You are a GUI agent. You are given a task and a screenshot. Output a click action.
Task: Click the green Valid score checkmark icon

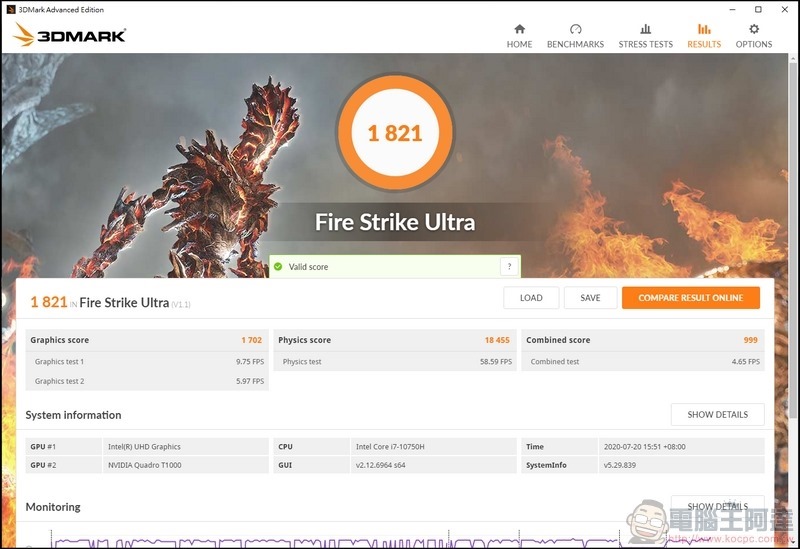point(278,267)
